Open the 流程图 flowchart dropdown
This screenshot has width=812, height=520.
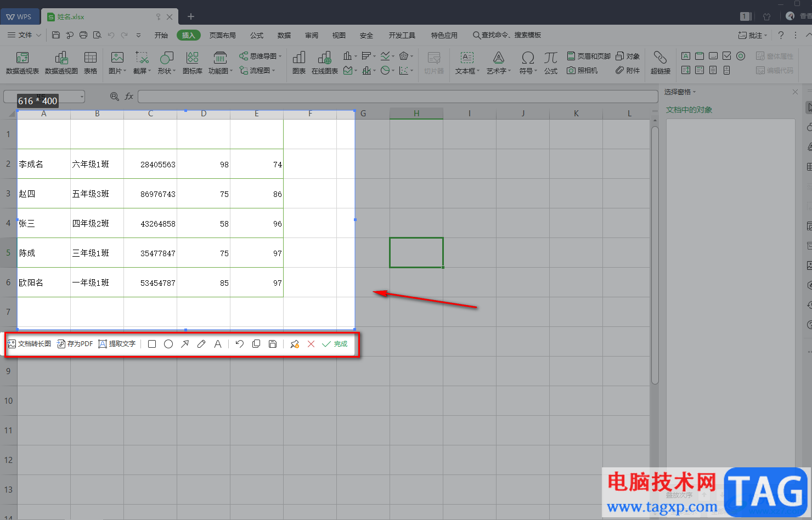pyautogui.click(x=257, y=70)
